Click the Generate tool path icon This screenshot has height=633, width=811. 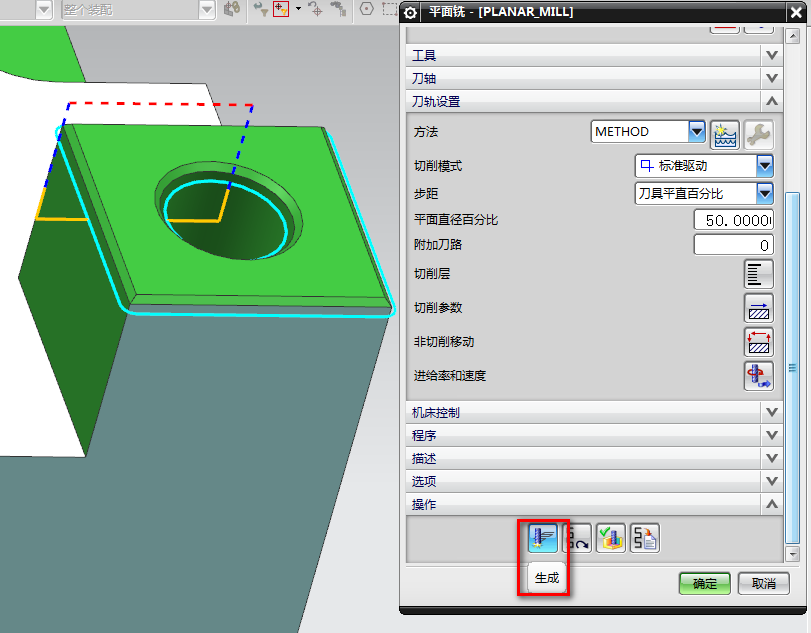coord(543,538)
